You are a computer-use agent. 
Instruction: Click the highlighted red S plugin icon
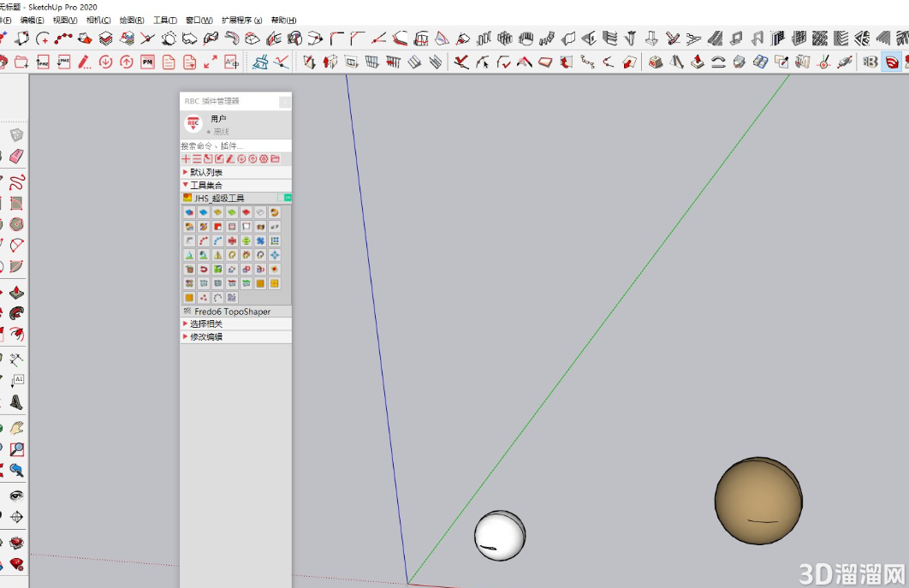[x=892, y=62]
